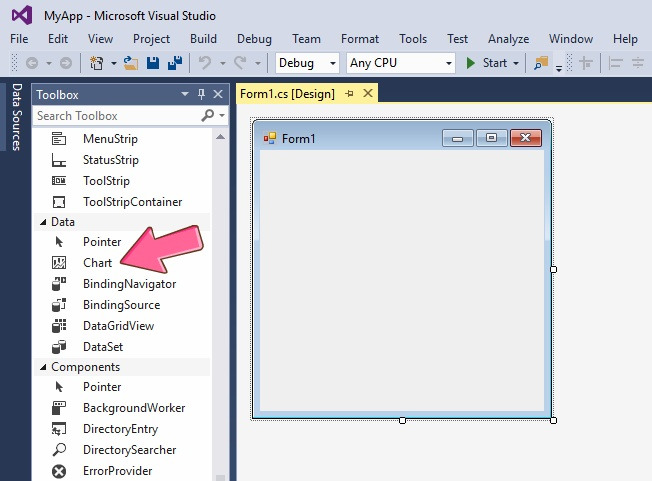This screenshot has height=481, width=652.
Task: Collapse the Data toolbox group
Action: point(43,222)
